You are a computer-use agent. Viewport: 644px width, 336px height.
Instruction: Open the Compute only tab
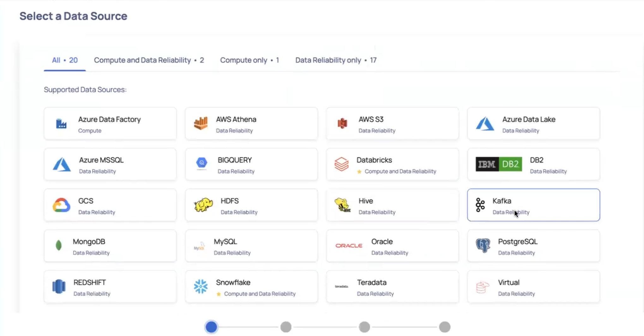point(250,60)
